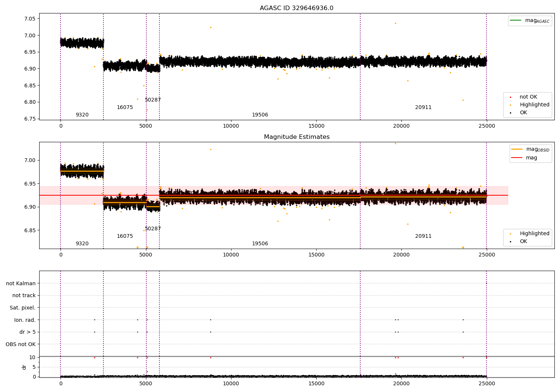Select the mag AGASC legend entry in top plot

pos(530,21)
